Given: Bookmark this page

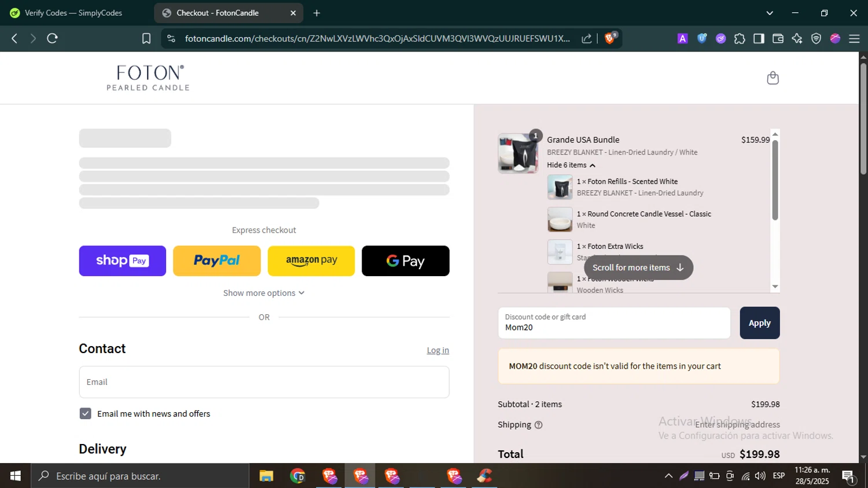Looking at the screenshot, I should point(146,38).
